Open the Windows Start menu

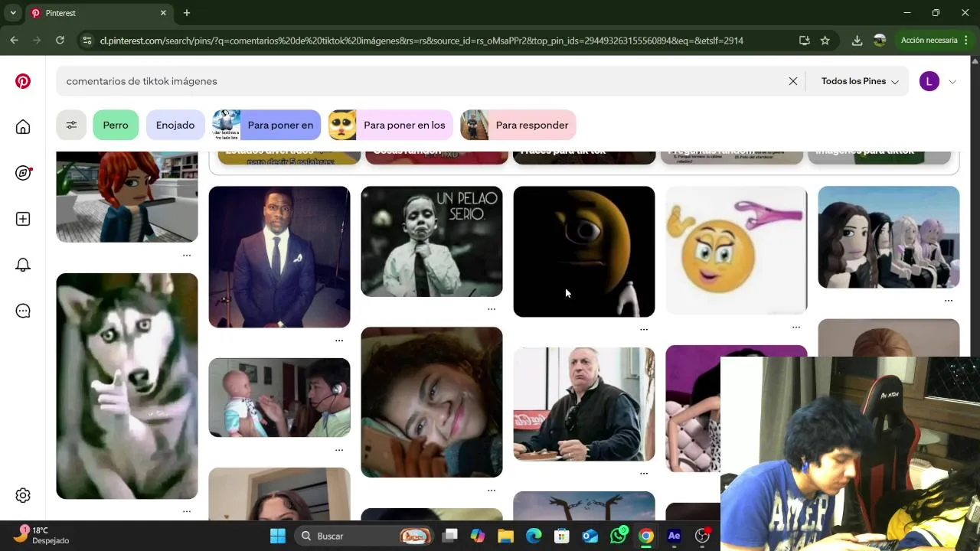(x=278, y=536)
